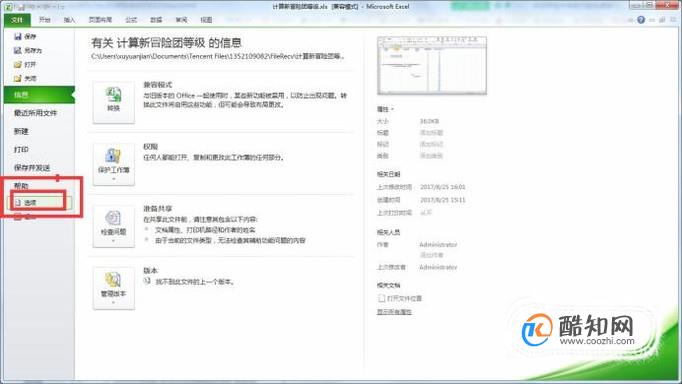Click the 转换 (Convert) compatibility icon button
This screenshot has height=384, width=682.
[114, 102]
